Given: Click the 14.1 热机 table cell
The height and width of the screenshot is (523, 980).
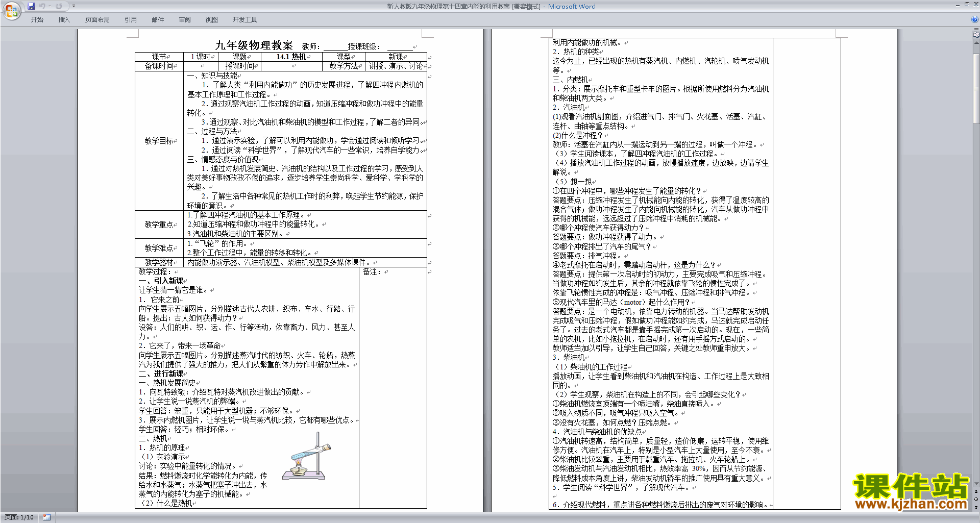Looking at the screenshot, I should point(291,57).
